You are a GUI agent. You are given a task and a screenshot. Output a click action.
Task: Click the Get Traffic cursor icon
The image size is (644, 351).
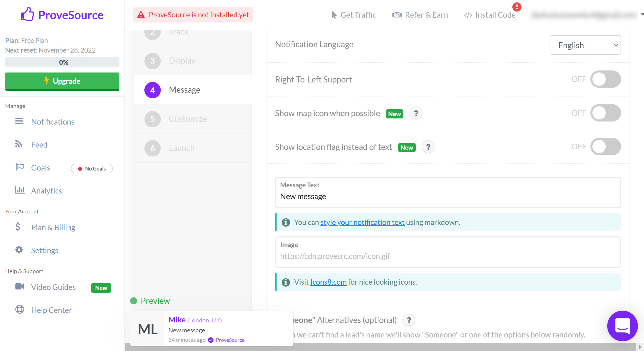pyautogui.click(x=334, y=15)
